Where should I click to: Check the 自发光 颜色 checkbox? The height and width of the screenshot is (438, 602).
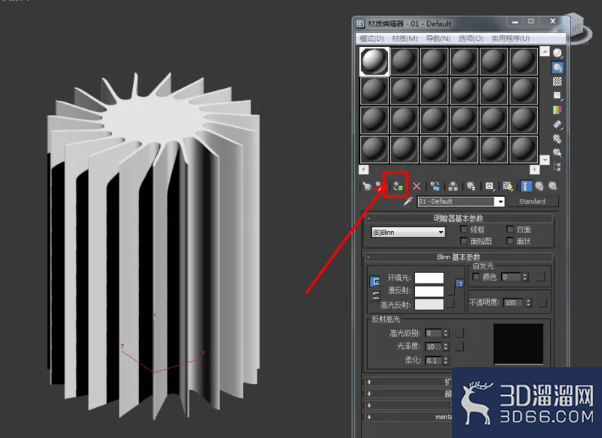(x=476, y=277)
